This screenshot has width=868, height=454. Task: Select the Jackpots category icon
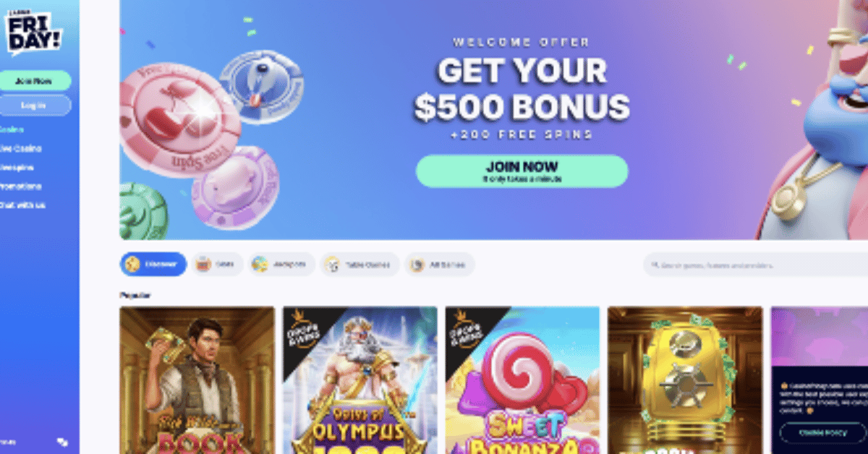(260, 265)
